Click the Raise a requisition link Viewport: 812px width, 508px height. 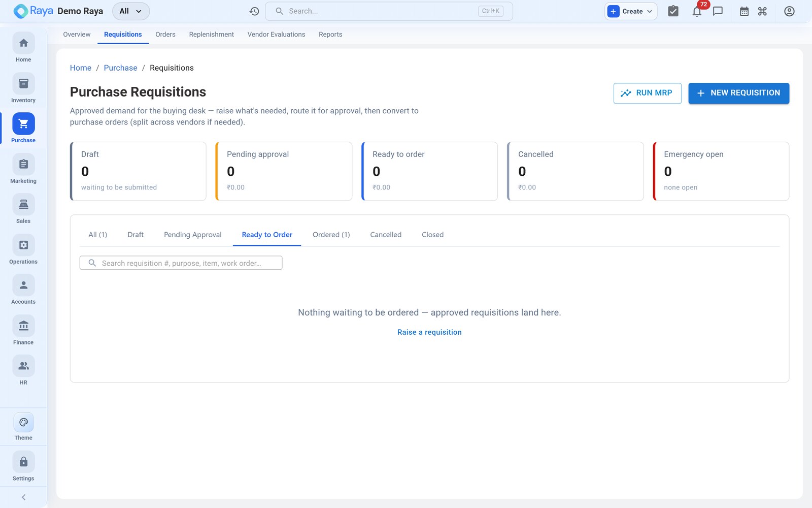tap(429, 332)
